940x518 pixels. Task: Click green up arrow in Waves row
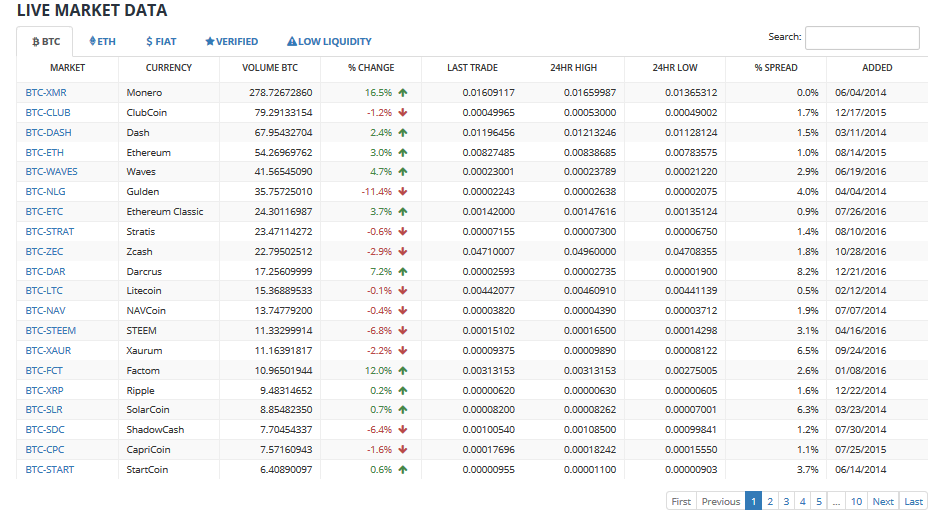click(403, 171)
